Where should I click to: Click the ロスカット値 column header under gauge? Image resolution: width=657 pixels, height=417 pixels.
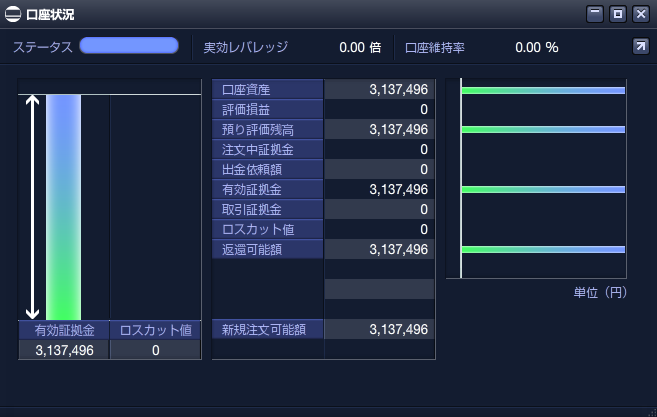(x=155, y=331)
